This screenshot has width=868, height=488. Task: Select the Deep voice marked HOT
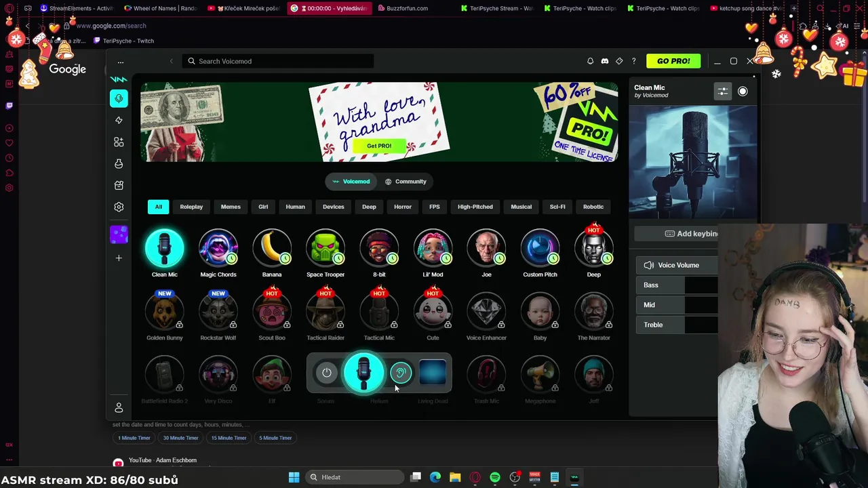tap(594, 248)
